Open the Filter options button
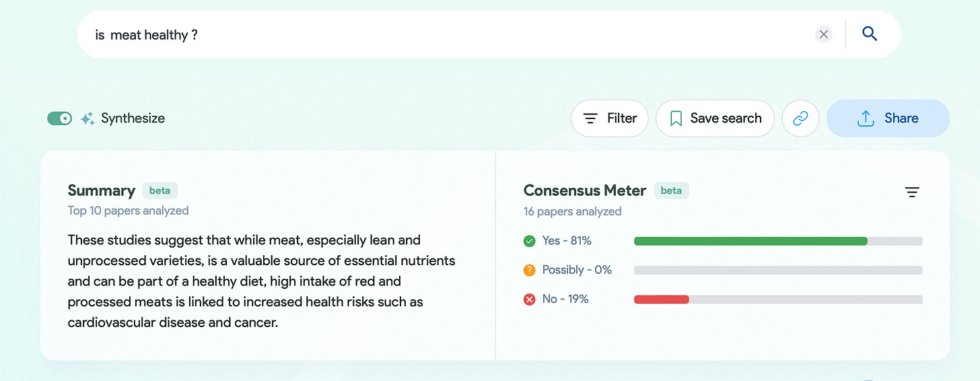The width and height of the screenshot is (980, 381). 609,118
